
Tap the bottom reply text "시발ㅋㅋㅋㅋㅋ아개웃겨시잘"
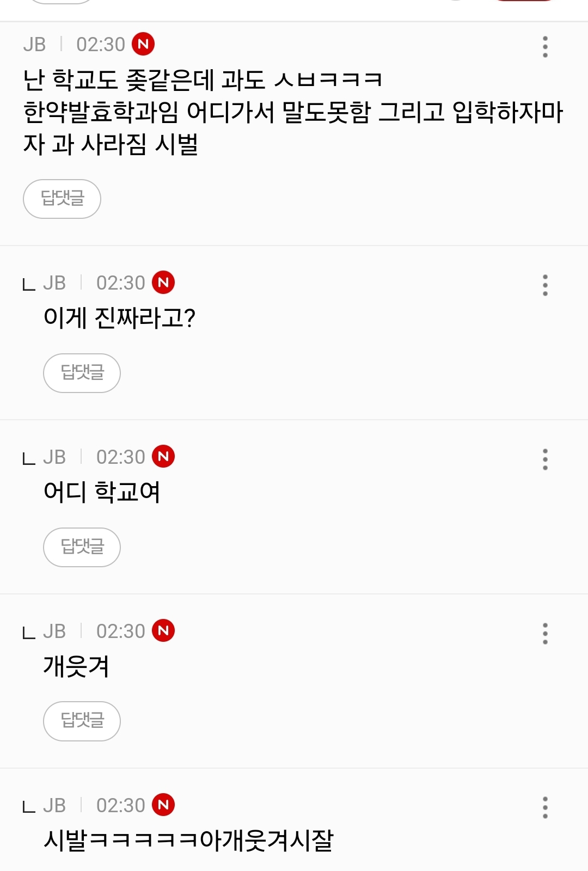[188, 841]
